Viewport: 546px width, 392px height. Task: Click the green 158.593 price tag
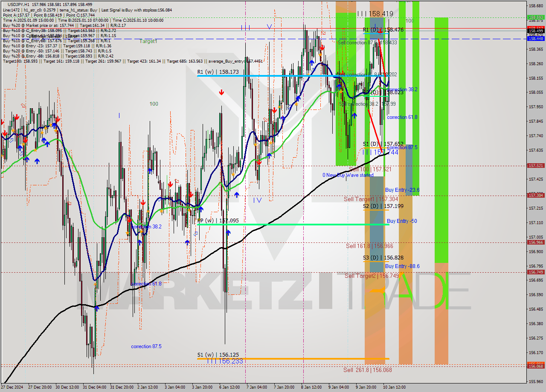coord(536,17)
